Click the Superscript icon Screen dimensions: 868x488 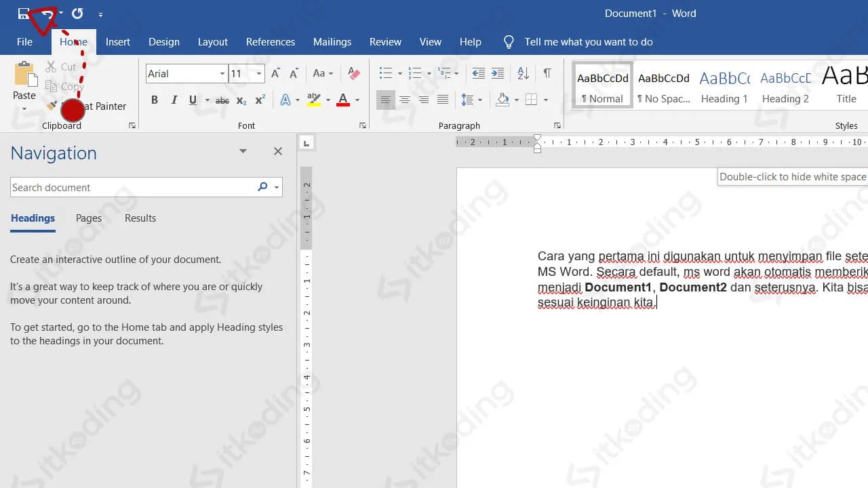[260, 100]
